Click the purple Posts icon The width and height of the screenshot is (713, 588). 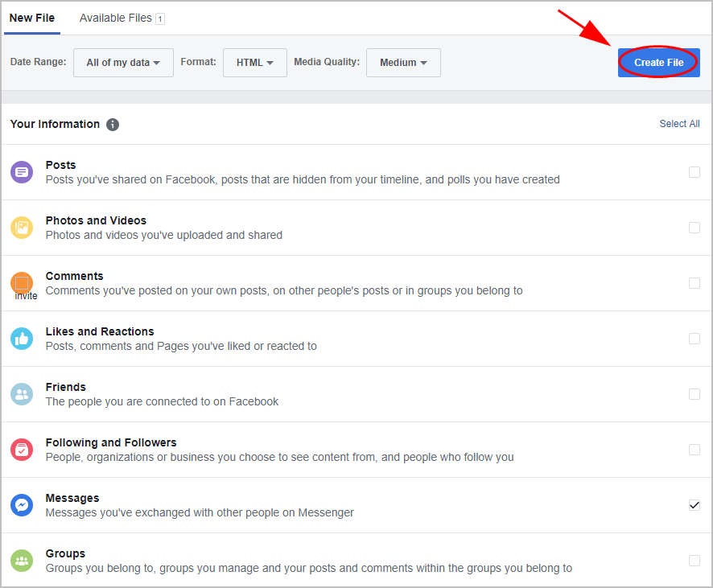click(22, 172)
